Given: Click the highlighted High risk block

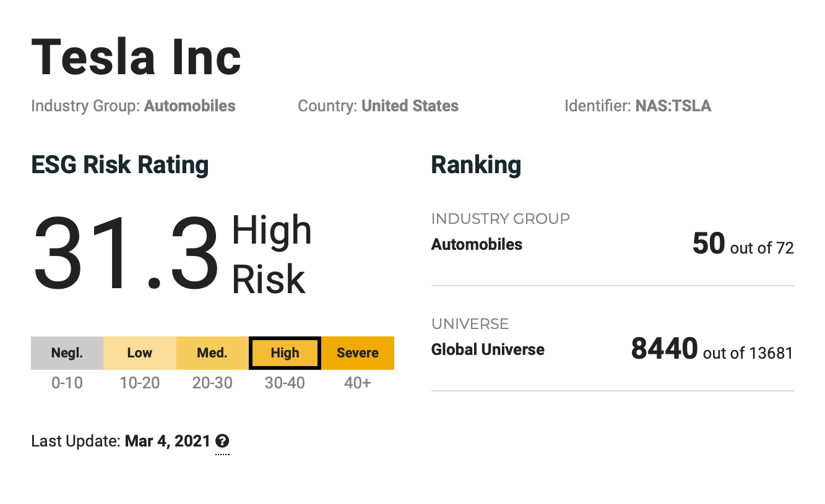Looking at the screenshot, I should pyautogui.click(x=285, y=353).
